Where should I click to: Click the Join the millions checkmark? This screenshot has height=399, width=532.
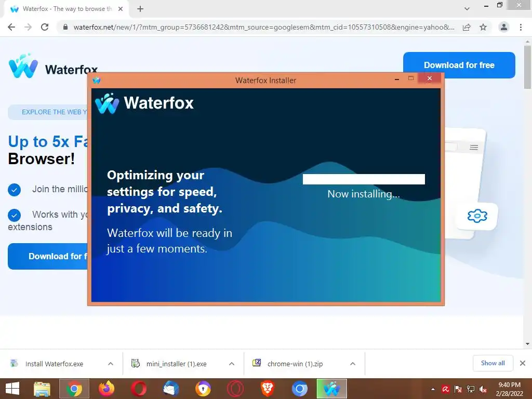click(x=14, y=190)
